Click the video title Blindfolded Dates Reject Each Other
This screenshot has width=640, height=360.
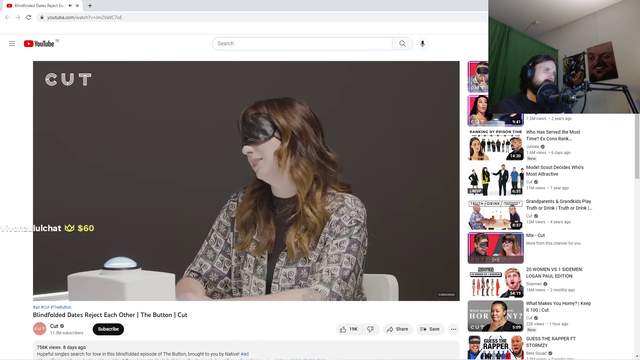[110, 315]
